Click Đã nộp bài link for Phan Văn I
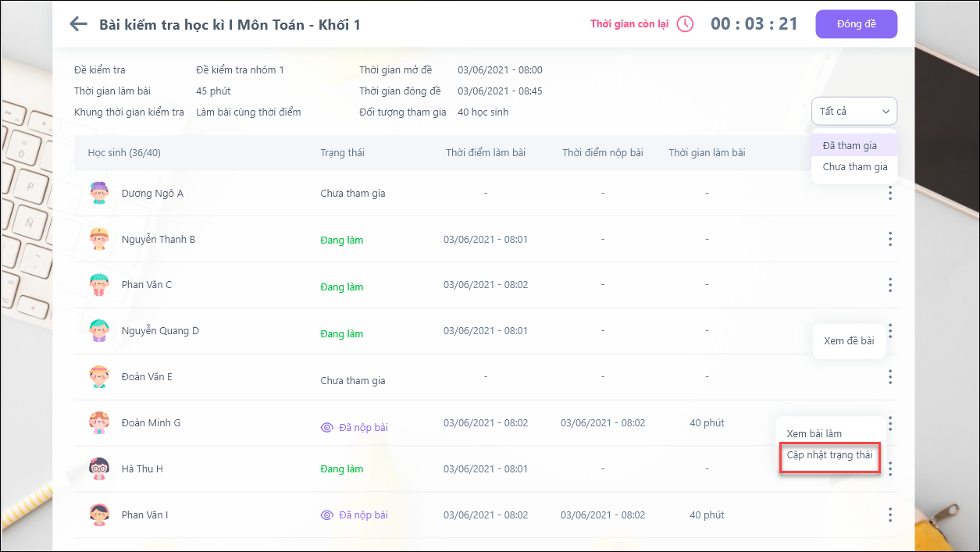Image resolution: width=980 pixels, height=552 pixels. point(363,515)
